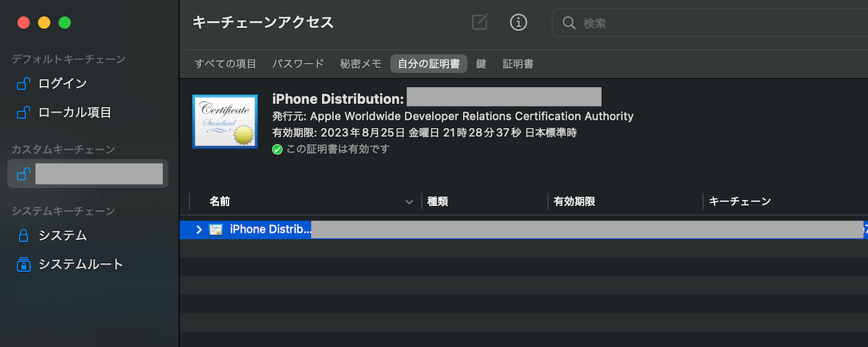Click the custom keychain padlock icon

pos(23,174)
